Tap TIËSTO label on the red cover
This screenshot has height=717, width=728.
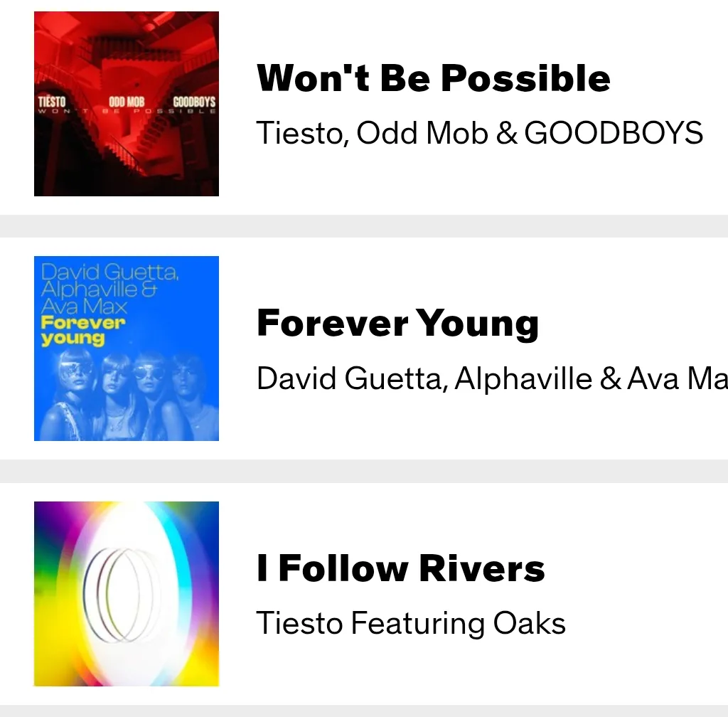click(52, 102)
